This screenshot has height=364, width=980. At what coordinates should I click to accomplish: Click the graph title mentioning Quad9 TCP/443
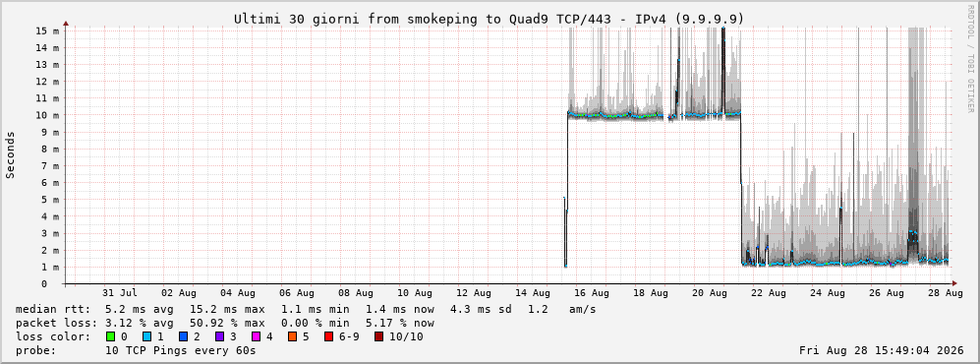(x=490, y=20)
